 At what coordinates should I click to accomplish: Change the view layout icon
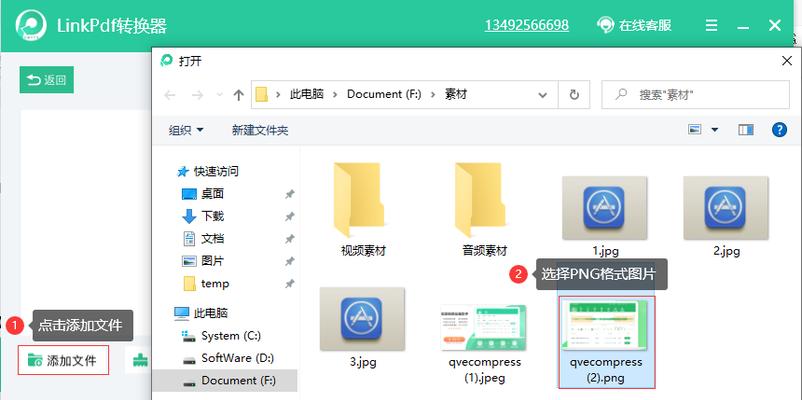point(695,130)
